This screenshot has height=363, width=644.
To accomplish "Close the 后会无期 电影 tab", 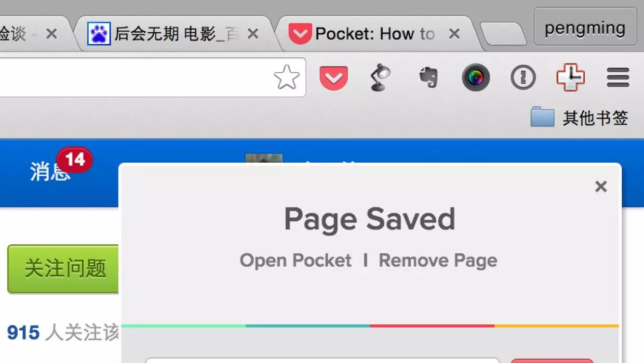I will pyautogui.click(x=253, y=34).
